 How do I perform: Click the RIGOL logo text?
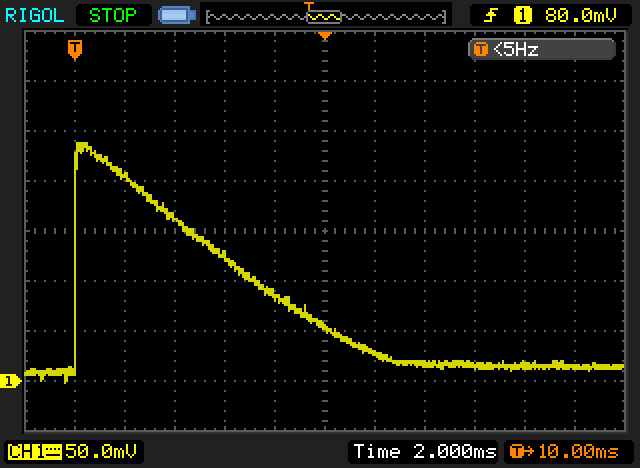tap(34, 16)
